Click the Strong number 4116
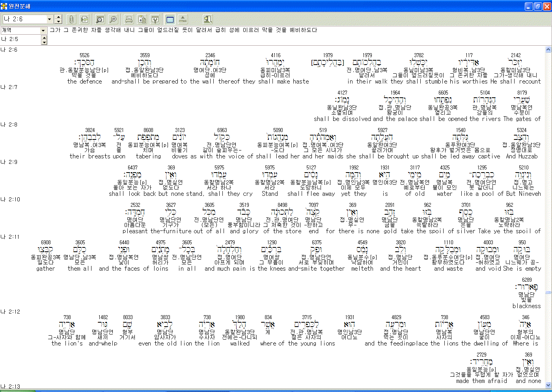 click(x=276, y=56)
